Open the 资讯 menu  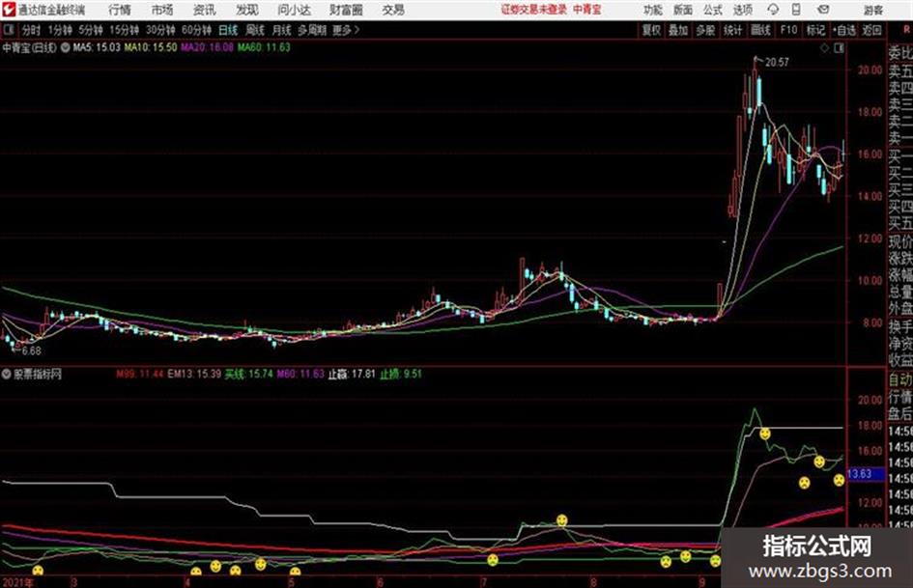pos(205,10)
